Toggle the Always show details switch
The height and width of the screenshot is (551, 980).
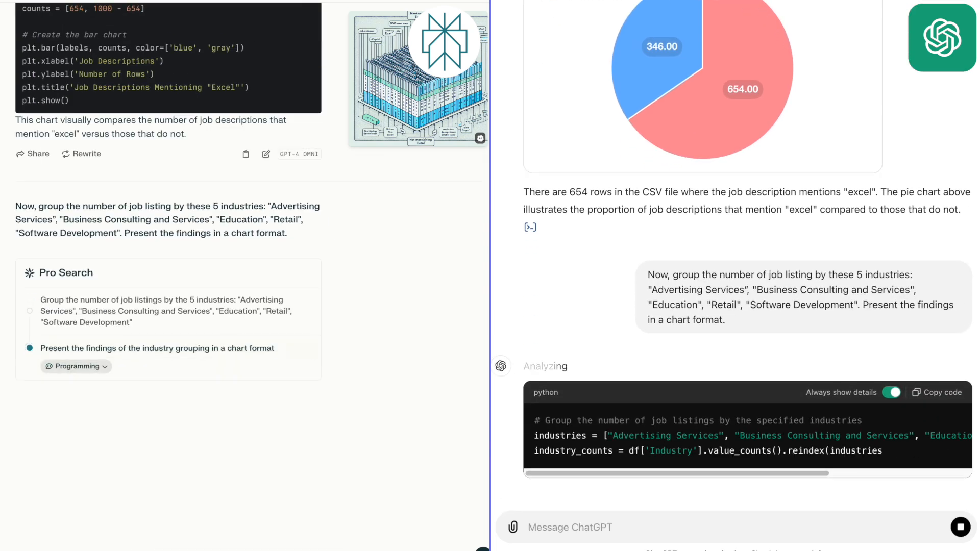[893, 392]
